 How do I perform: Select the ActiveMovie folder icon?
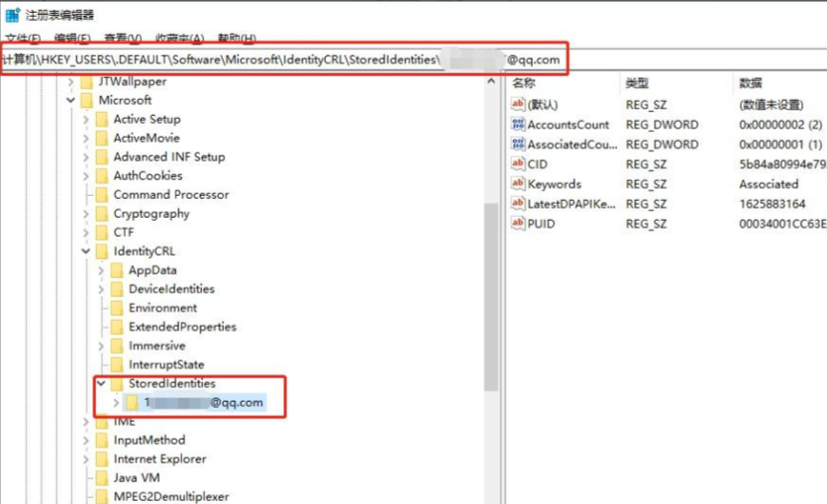click(102, 138)
